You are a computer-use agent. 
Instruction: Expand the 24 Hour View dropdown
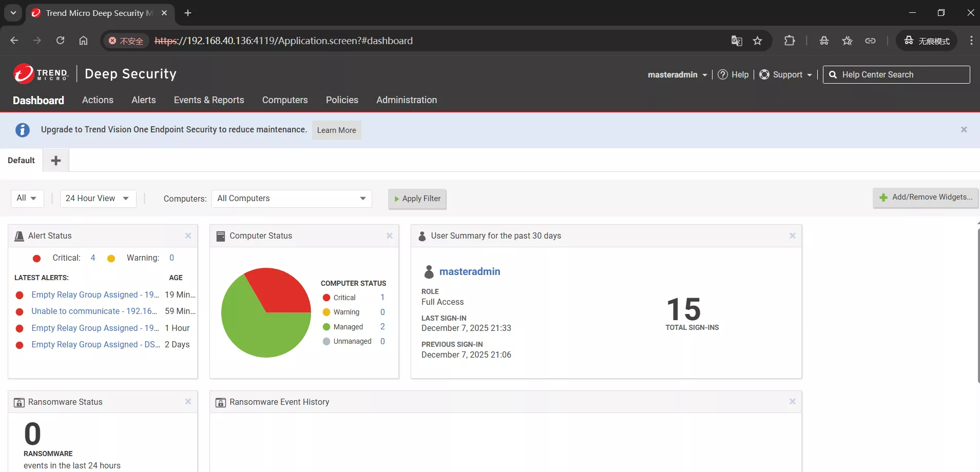98,199
